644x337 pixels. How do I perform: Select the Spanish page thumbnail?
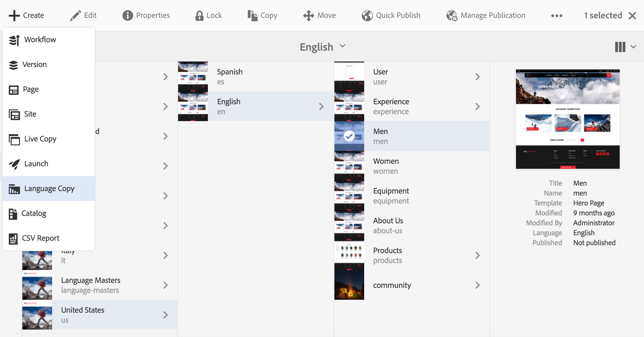193,76
